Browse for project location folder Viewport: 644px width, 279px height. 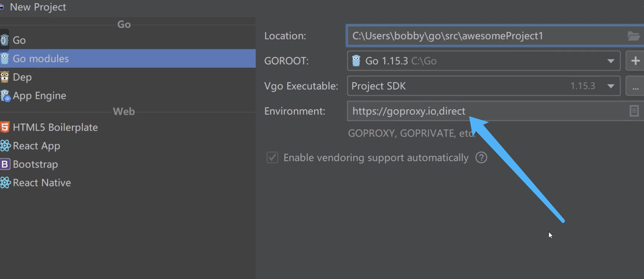coord(633,36)
